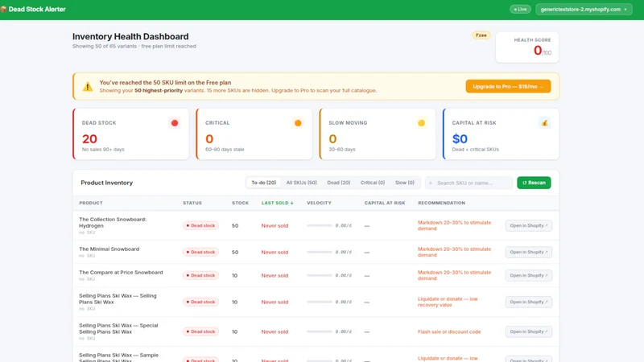The width and height of the screenshot is (644, 362).
Task: Click the Dead Stock Alerter box logo icon
Action: click(3, 9)
